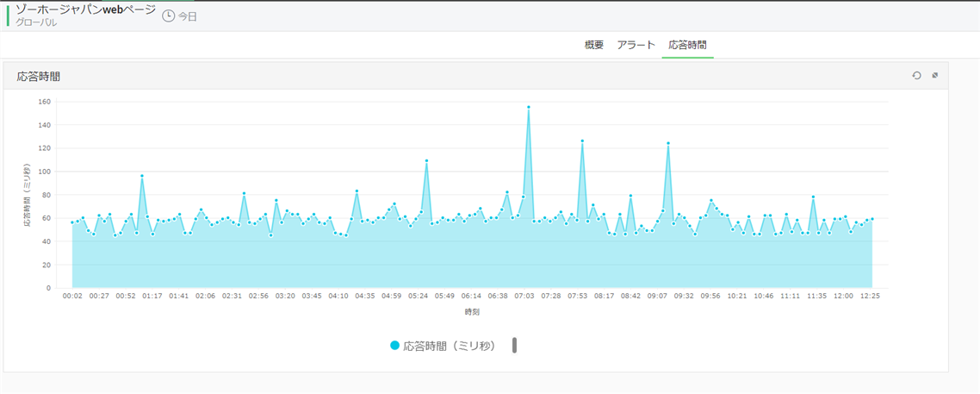The height and width of the screenshot is (394, 980).
Task: Click the y-axis value 100
Action: [x=45, y=172]
